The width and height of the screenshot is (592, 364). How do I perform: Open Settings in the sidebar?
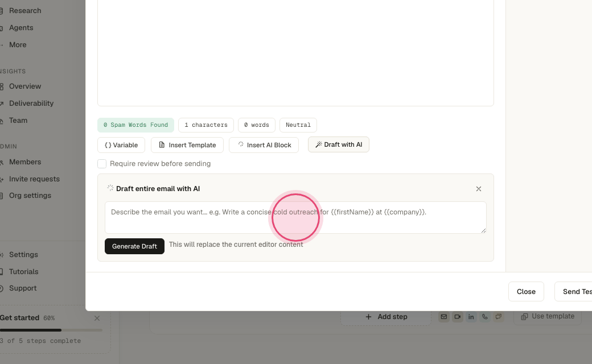23,255
